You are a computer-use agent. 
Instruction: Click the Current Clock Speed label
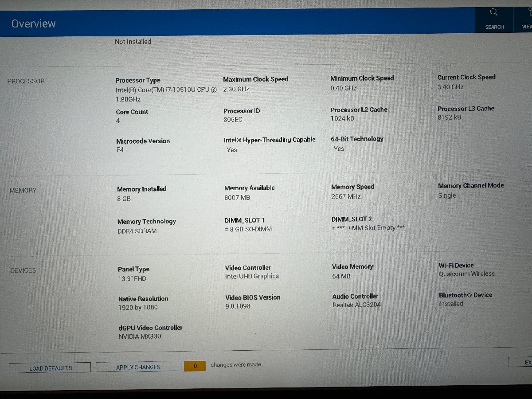click(x=466, y=77)
